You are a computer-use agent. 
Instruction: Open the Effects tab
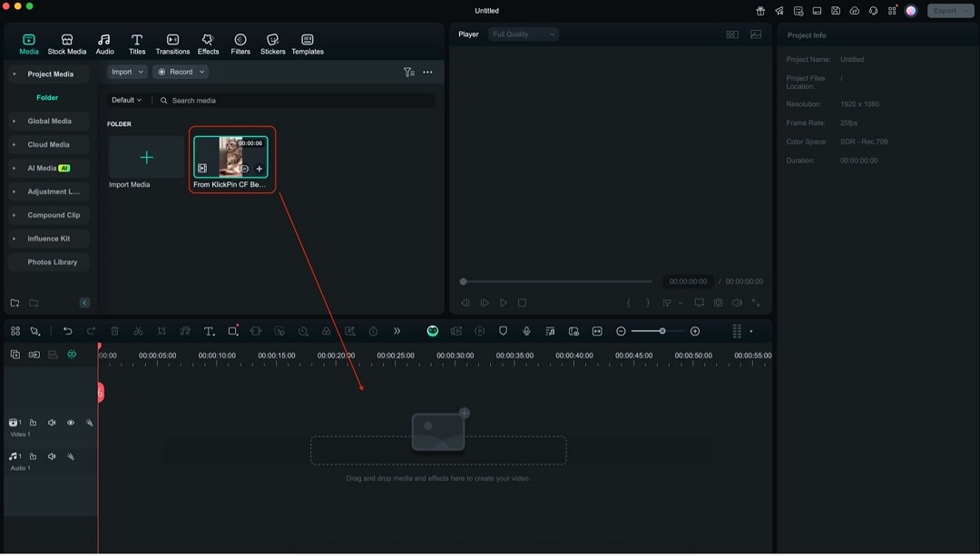pyautogui.click(x=208, y=44)
